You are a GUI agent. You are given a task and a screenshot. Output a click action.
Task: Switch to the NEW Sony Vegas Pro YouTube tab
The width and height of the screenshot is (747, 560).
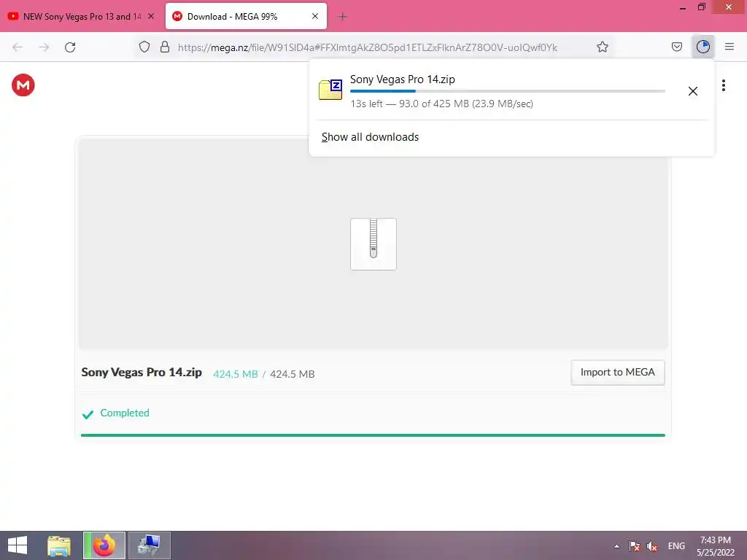(81, 16)
